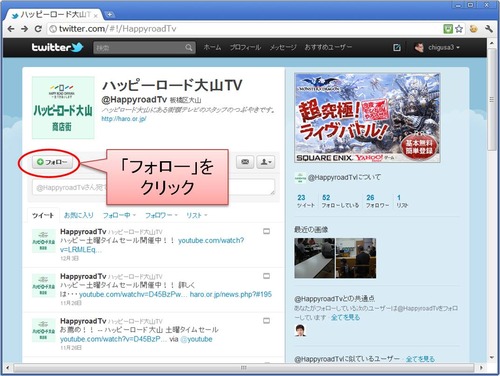Bookmark page with the star icon
Screen dimensions: 500x376
coord(459,29)
